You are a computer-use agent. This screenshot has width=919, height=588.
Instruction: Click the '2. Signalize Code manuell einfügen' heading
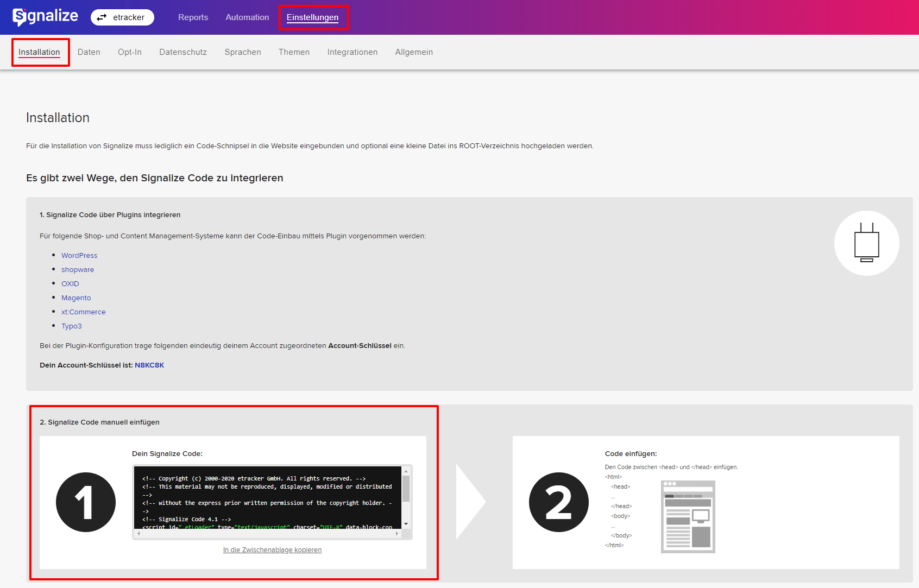pyautogui.click(x=99, y=422)
